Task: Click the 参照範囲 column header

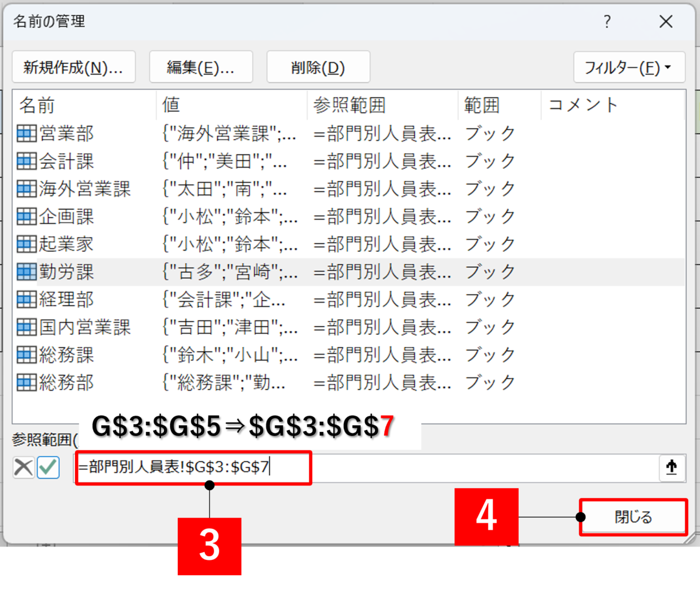Action: click(382, 105)
